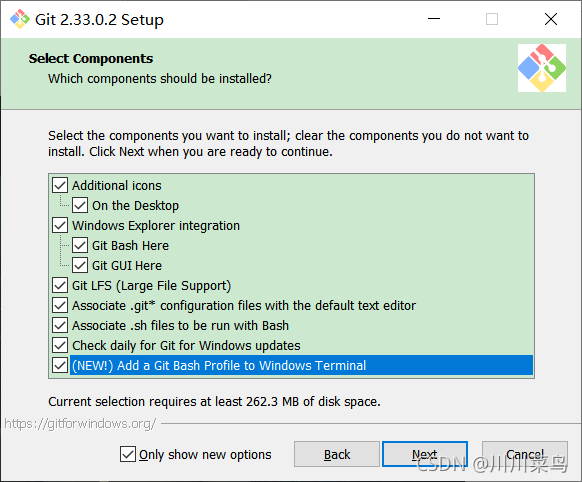582x482 pixels.
Task: Toggle Associate .sh files with Bash
Action: tap(60, 325)
